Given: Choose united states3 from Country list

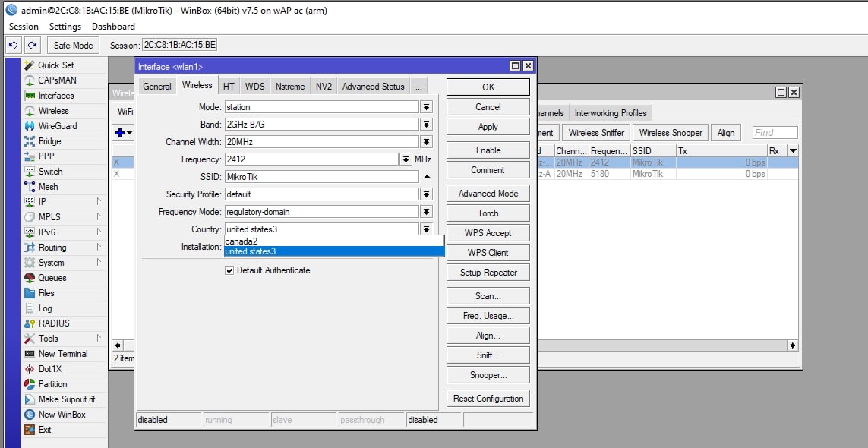Looking at the screenshot, I should point(334,251).
